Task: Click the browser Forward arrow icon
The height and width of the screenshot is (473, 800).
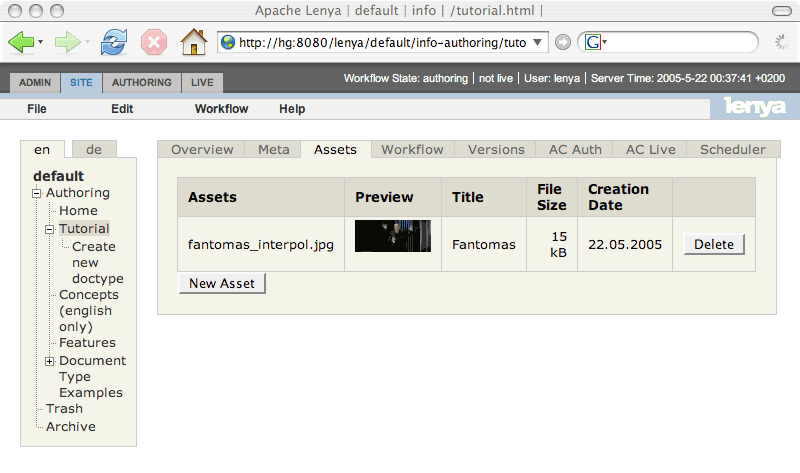Action: (67, 42)
